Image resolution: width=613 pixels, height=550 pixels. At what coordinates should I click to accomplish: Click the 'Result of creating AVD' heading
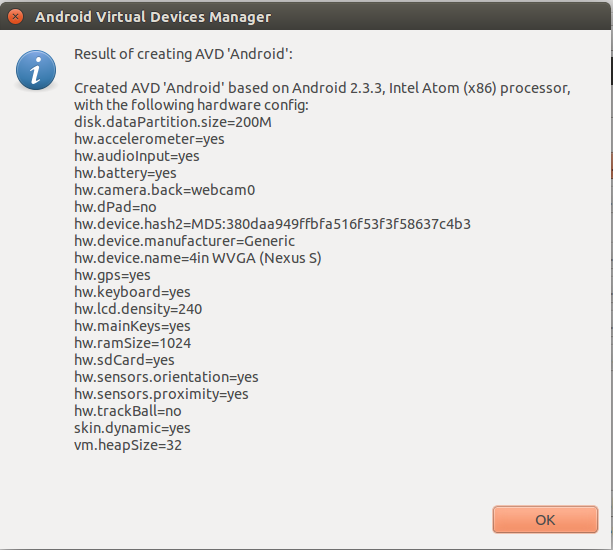tap(183, 54)
